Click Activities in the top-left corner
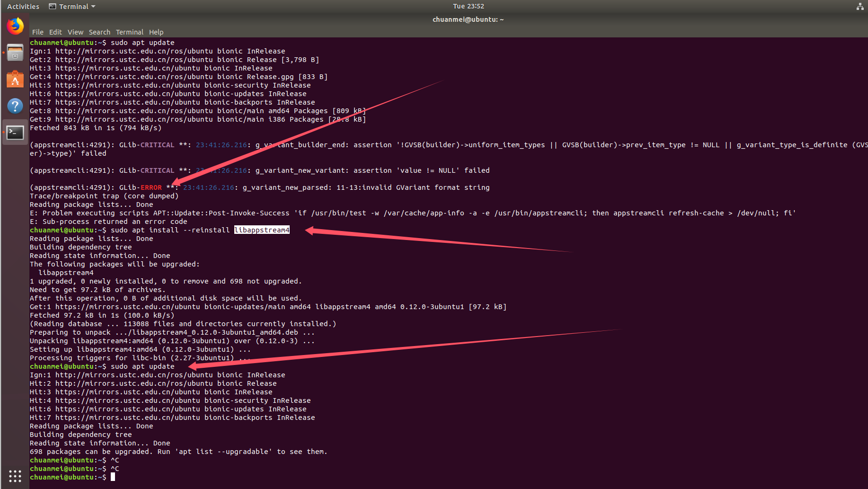This screenshot has height=489, width=868. tap(23, 6)
